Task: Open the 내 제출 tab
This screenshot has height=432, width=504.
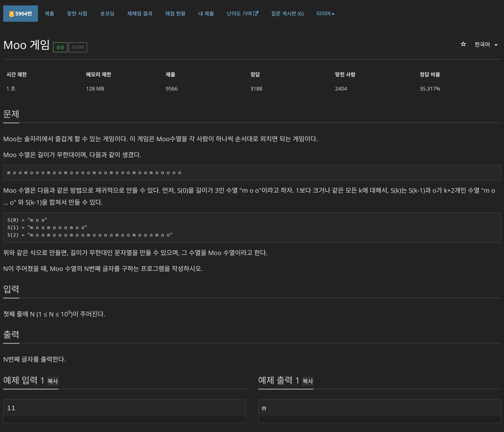Action: 206,14
